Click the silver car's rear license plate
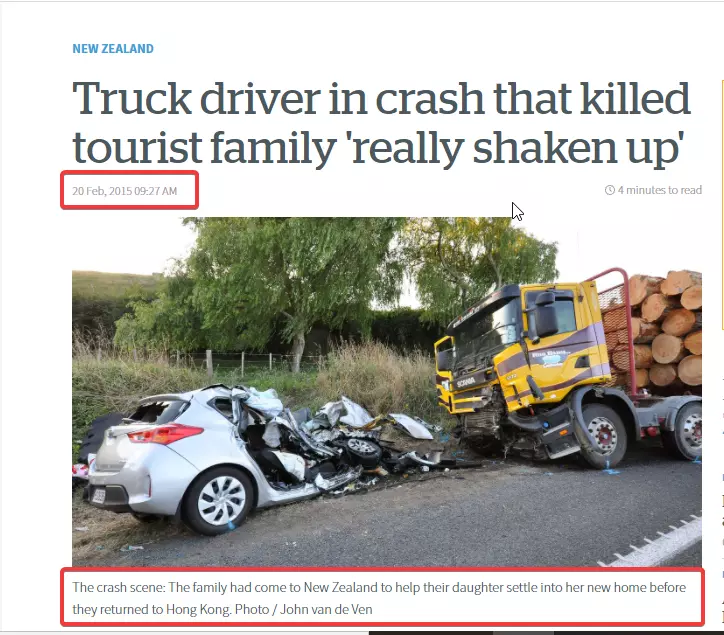This screenshot has height=635, width=724. (99, 496)
